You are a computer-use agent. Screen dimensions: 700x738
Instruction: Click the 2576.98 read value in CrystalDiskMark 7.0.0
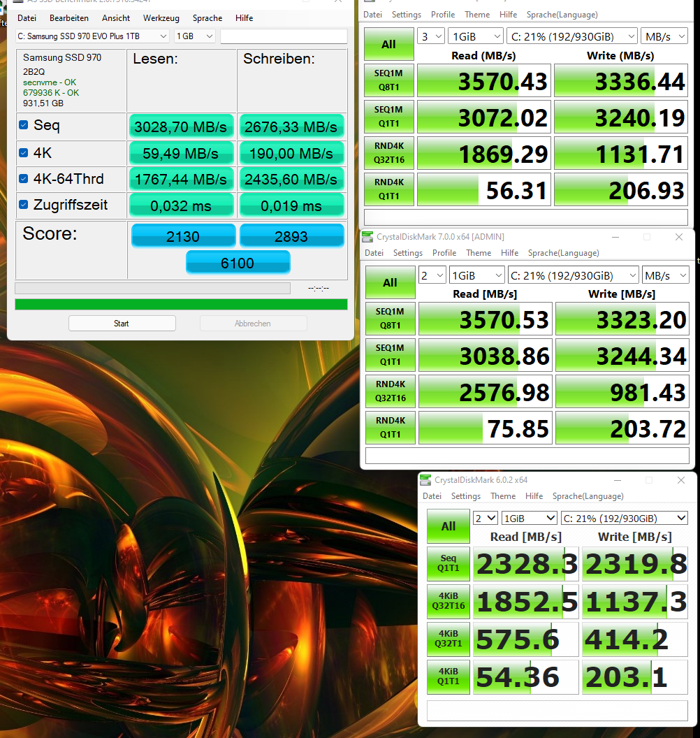pyautogui.click(x=485, y=391)
